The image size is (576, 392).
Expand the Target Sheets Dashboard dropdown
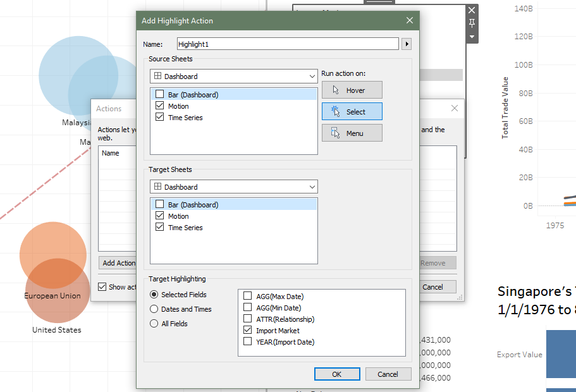click(234, 187)
